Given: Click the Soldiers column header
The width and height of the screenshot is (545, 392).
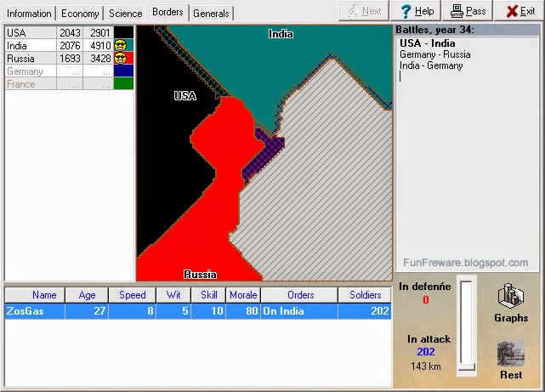Looking at the screenshot, I should 365,295.
